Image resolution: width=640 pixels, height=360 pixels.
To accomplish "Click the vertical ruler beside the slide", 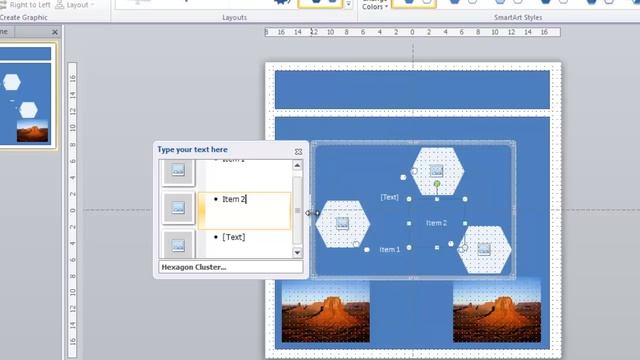I will [x=72, y=210].
